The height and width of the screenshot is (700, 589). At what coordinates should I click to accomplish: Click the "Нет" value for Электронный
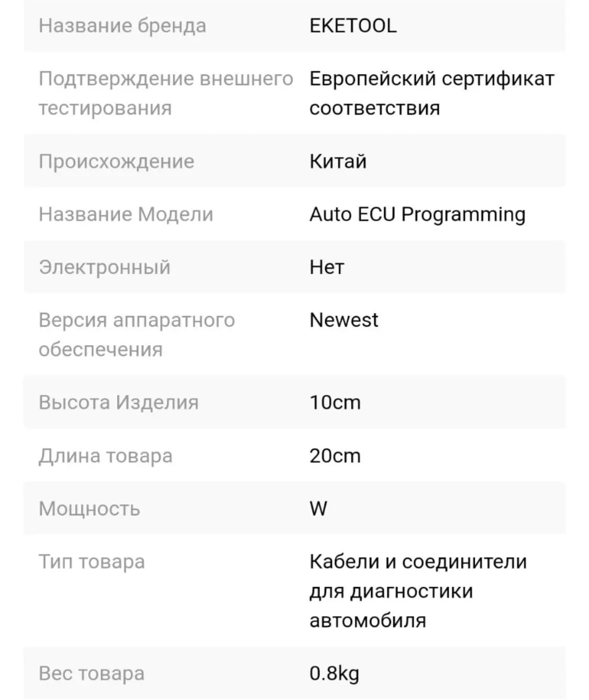click(327, 267)
